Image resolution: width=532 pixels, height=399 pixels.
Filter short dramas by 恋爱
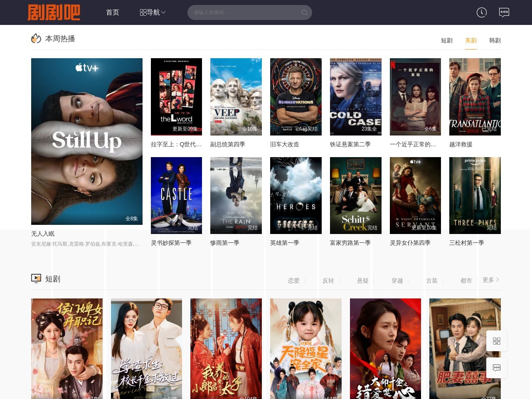(293, 281)
